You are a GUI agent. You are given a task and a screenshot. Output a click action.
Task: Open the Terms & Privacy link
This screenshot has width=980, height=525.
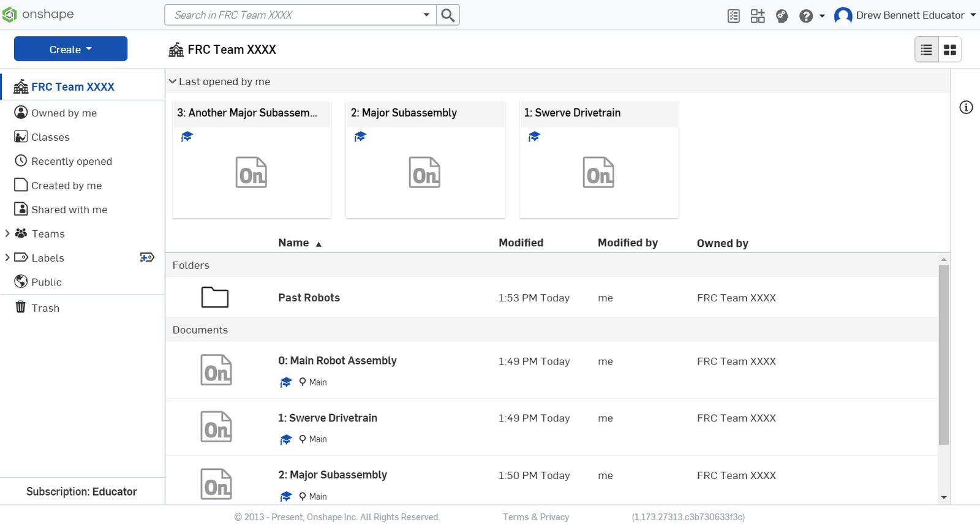click(536, 517)
